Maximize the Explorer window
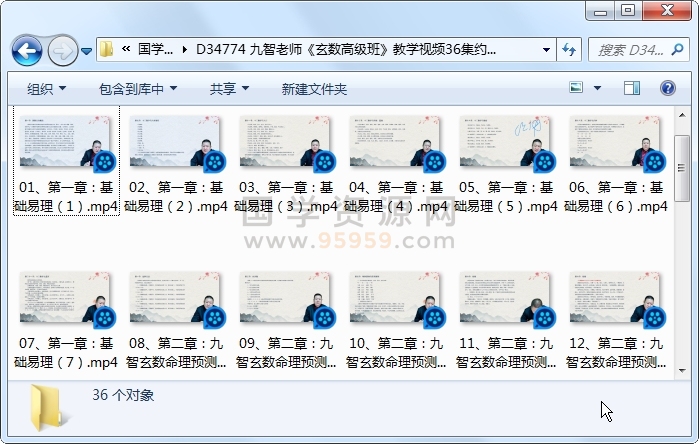 (628, 10)
